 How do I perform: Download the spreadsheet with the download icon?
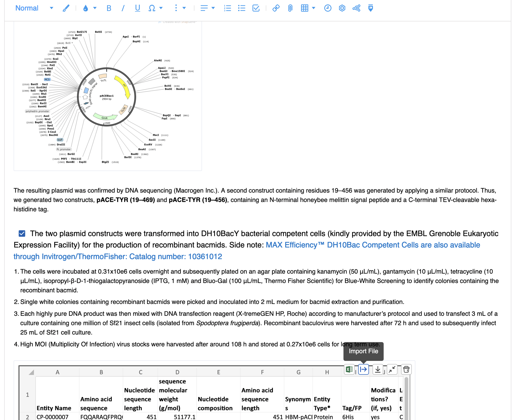click(378, 370)
